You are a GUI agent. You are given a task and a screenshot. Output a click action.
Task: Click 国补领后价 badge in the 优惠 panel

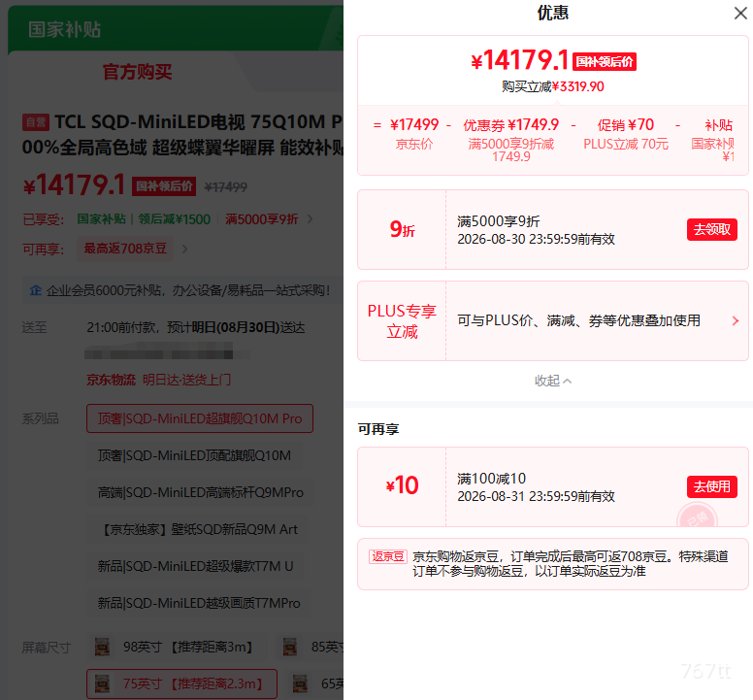point(605,61)
